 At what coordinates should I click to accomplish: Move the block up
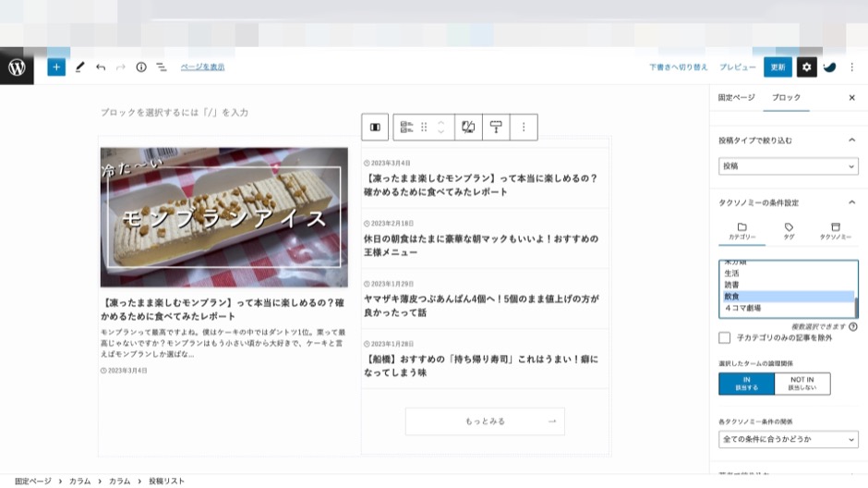pyautogui.click(x=440, y=122)
